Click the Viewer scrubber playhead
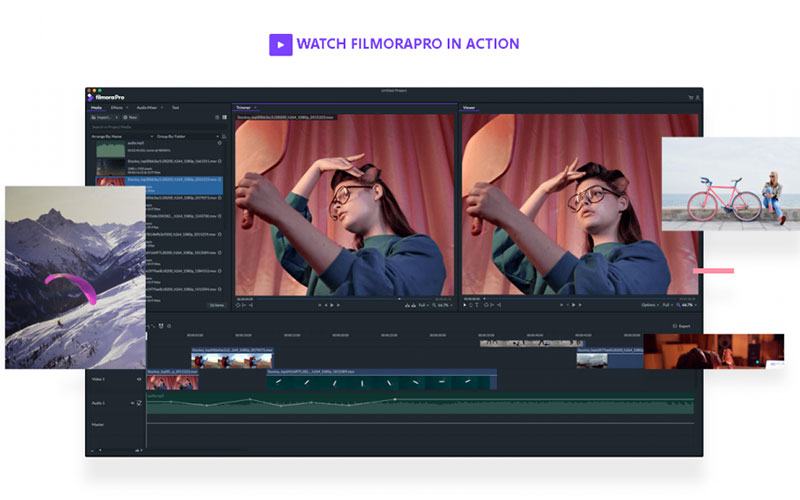The image size is (800, 500). 484,299
